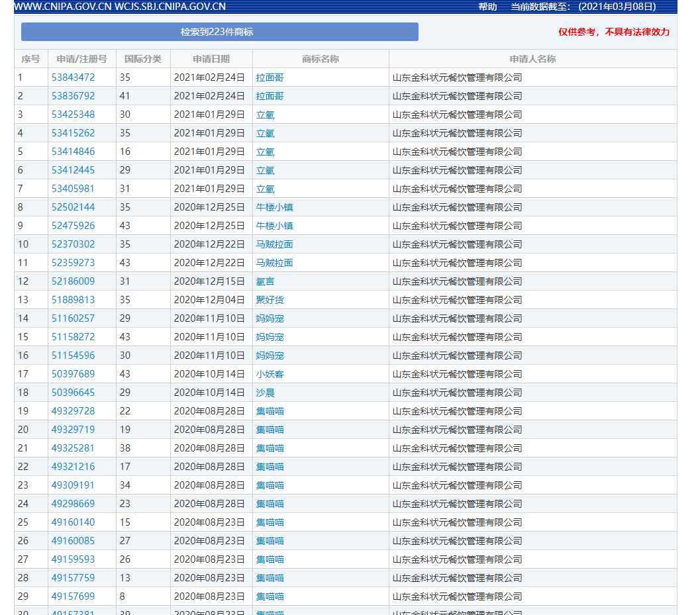Image resolution: width=700 pixels, height=615 pixels.
Task: Open registration number 49157759
Action: pos(74,577)
